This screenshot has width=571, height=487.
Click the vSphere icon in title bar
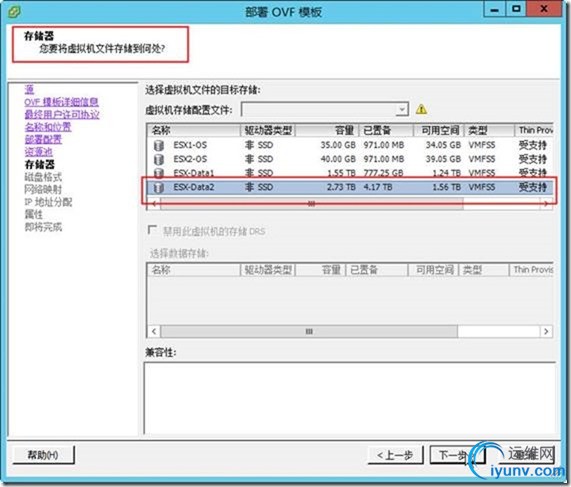[x=14, y=11]
